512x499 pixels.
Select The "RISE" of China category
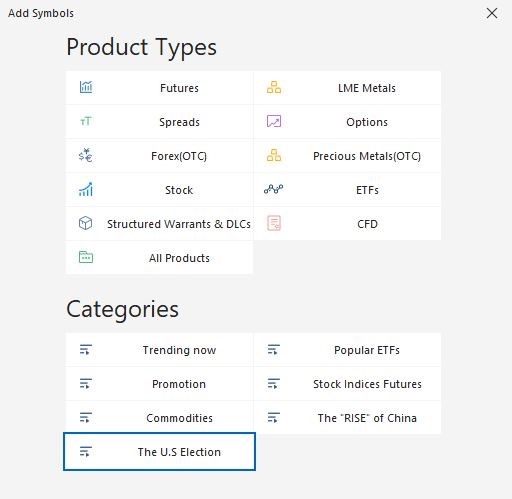347,418
